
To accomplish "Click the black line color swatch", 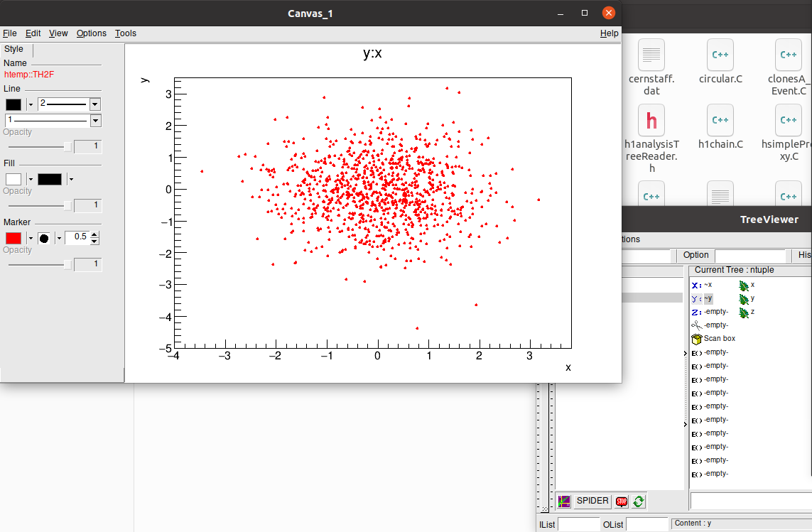I will pyautogui.click(x=13, y=104).
